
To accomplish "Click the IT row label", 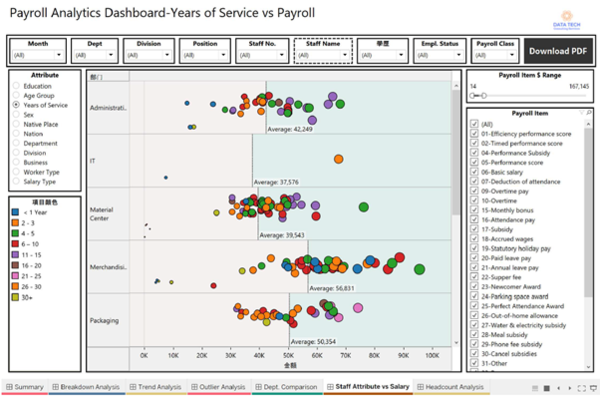I will [92, 161].
